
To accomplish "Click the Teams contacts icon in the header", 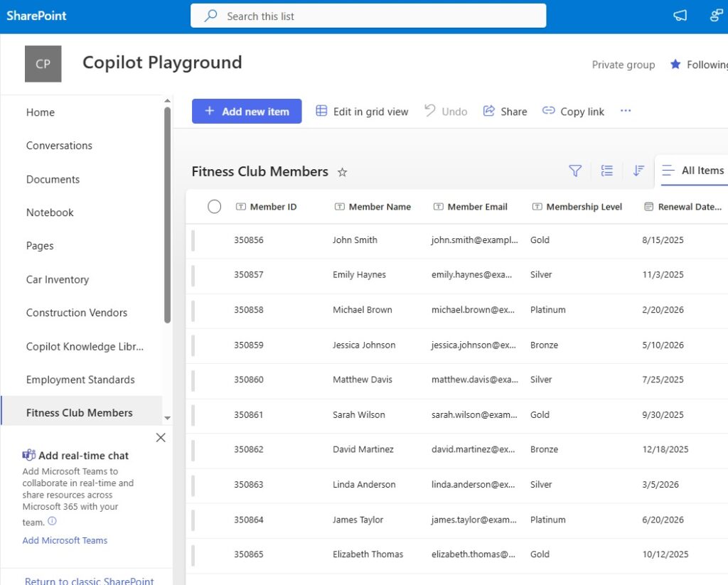I will pyautogui.click(x=717, y=16).
